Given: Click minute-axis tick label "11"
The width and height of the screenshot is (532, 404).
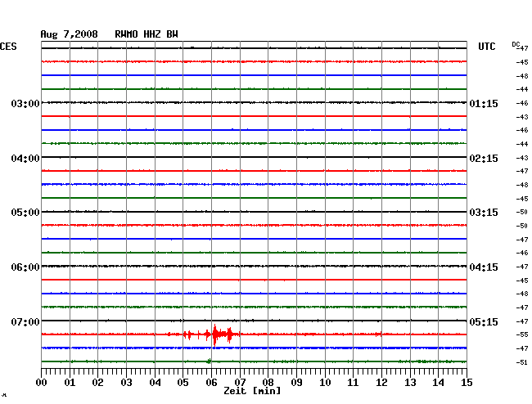Looking at the screenshot, I should (x=354, y=383).
